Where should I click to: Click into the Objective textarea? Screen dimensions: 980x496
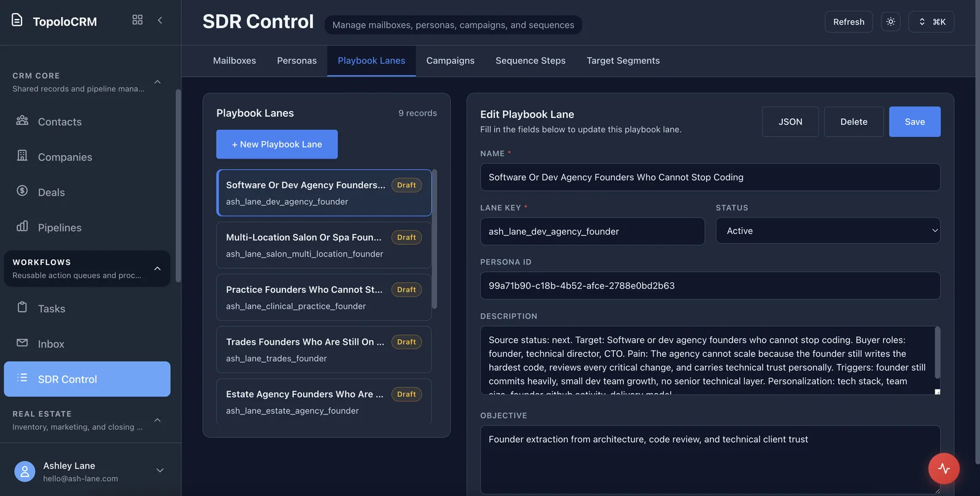[x=710, y=459]
